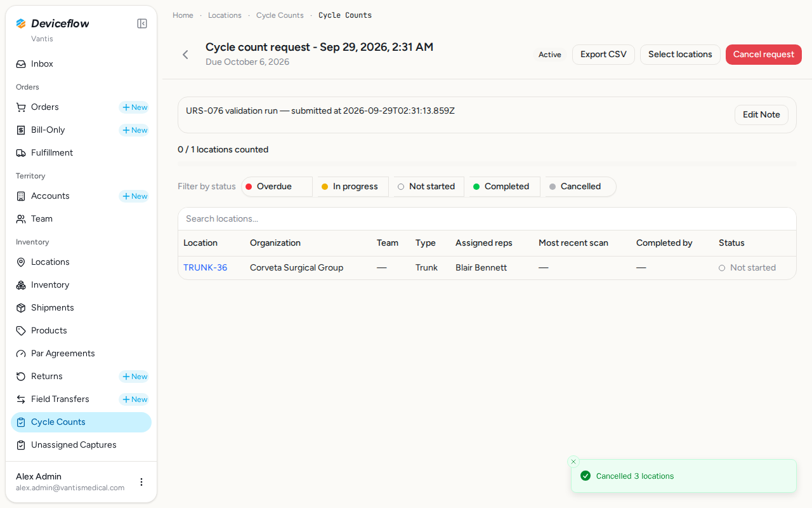The width and height of the screenshot is (812, 508).
Task: Go to Locations breadcrumb
Action: (225, 15)
